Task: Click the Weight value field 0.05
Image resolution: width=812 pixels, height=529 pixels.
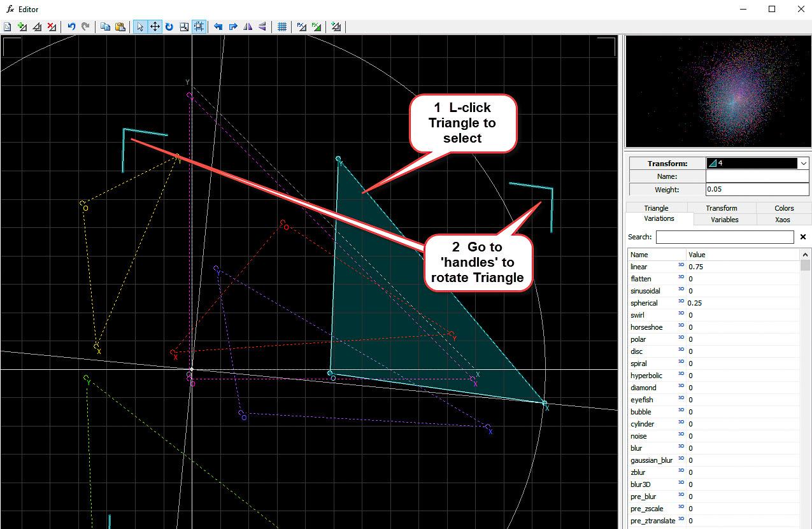Action: (x=757, y=189)
